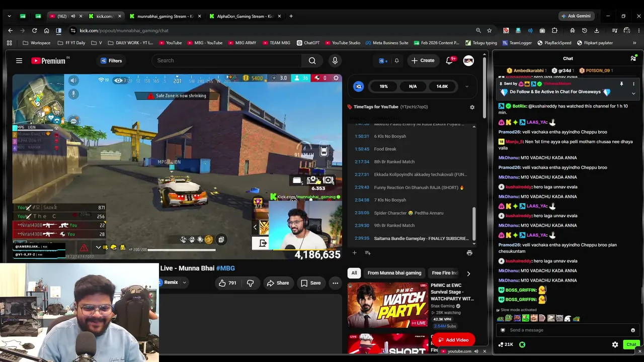
Task: Open the YouTube account avatar menu
Action: [468, 61]
